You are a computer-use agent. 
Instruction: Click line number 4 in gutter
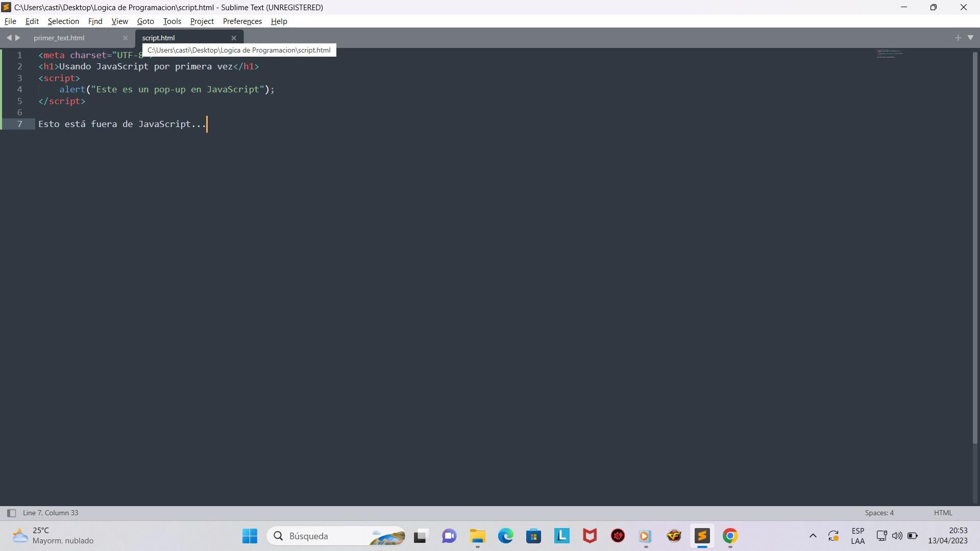coord(19,89)
